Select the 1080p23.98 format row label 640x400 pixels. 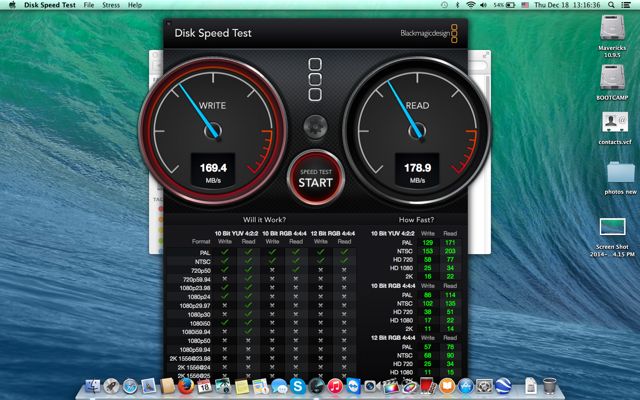click(195, 288)
